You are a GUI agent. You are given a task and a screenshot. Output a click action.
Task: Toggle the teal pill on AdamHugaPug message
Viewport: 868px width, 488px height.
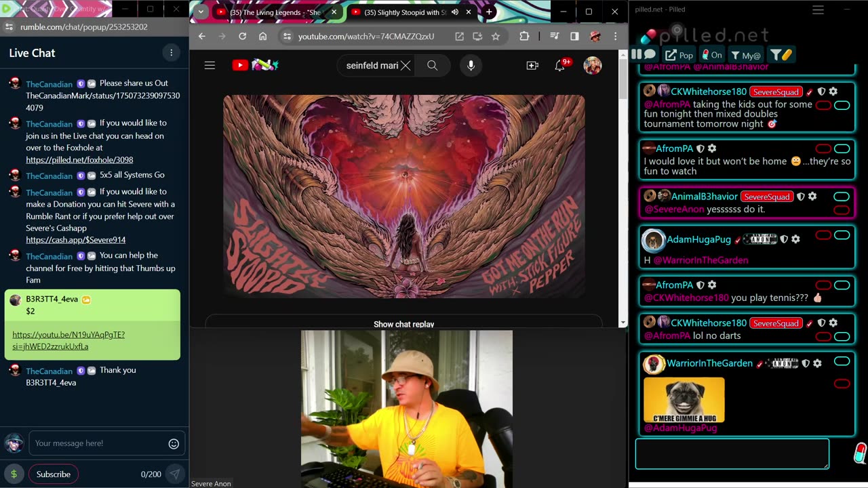[842, 235]
